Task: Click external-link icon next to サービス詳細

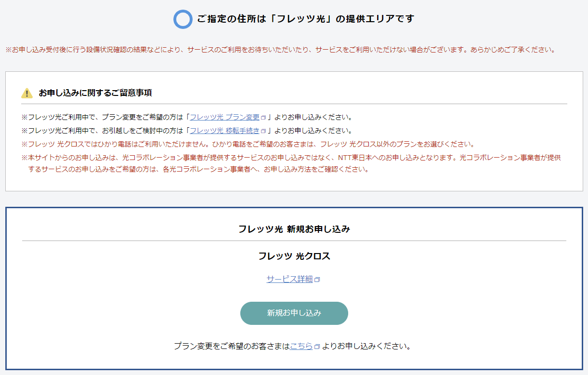Action: [x=317, y=279]
